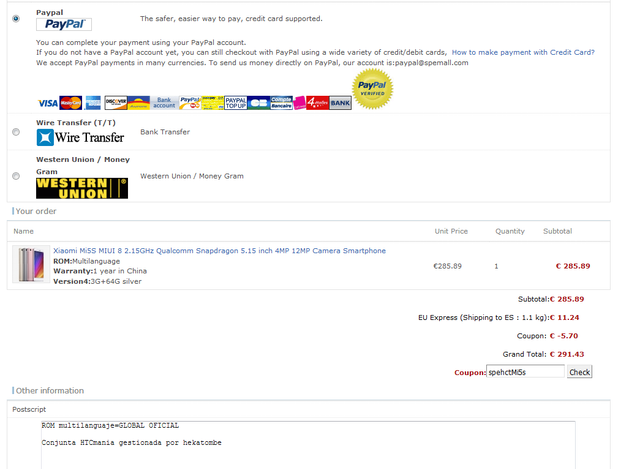Click the Bank account payment icon
The image size is (640, 469).
point(164,103)
